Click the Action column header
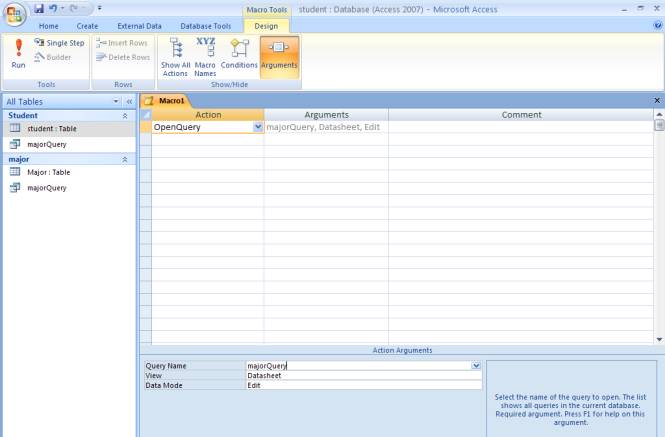Image resolution: width=665 pixels, height=437 pixels. [208, 115]
